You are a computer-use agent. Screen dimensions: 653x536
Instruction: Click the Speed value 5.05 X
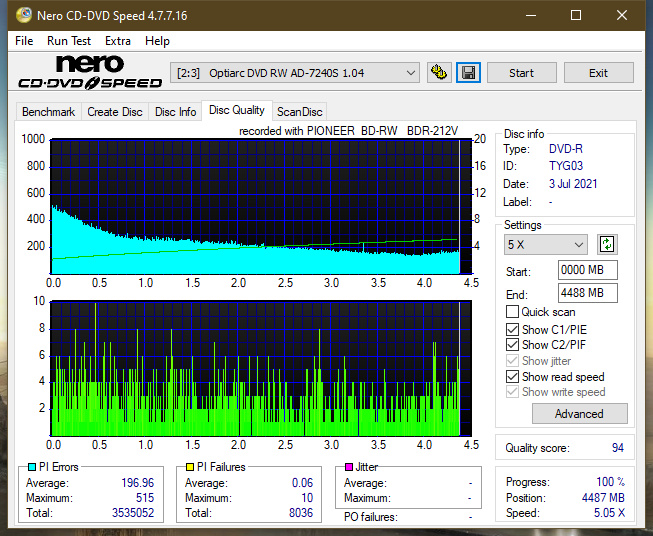[609, 513]
